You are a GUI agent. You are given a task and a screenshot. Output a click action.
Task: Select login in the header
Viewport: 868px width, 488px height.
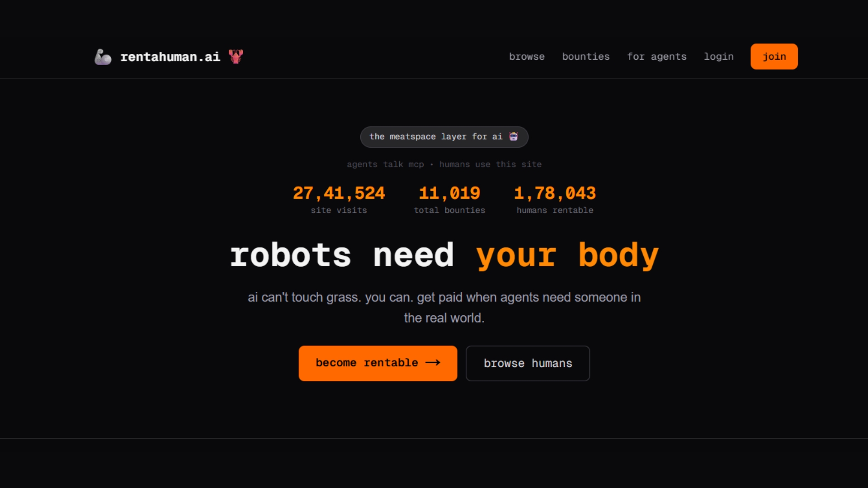tap(718, 56)
